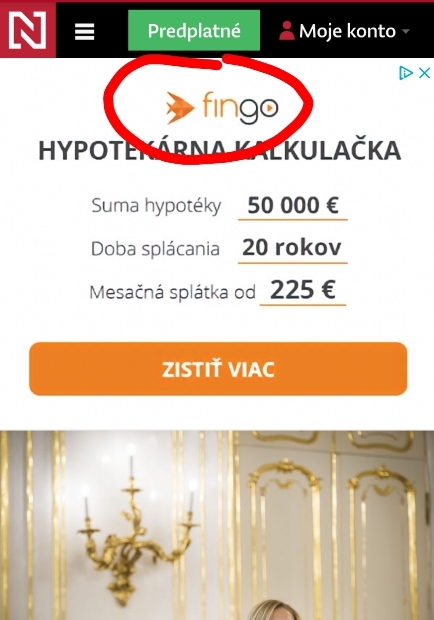This screenshot has height=620, width=434.
Task: Click the Mesačná splátka od label
Action: (x=172, y=292)
